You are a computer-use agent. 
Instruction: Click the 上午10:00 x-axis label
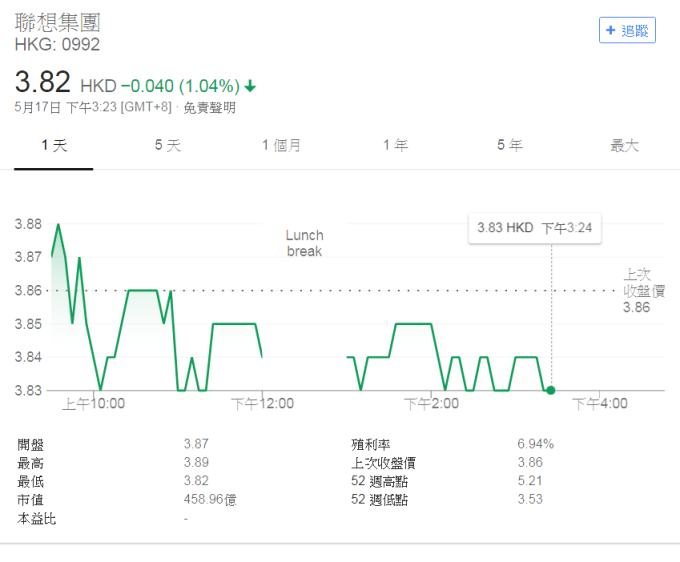coord(93,404)
